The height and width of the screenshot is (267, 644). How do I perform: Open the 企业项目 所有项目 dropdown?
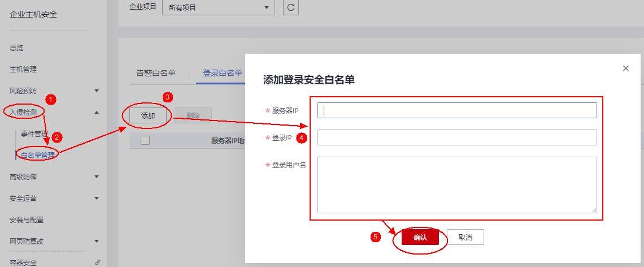click(x=219, y=7)
